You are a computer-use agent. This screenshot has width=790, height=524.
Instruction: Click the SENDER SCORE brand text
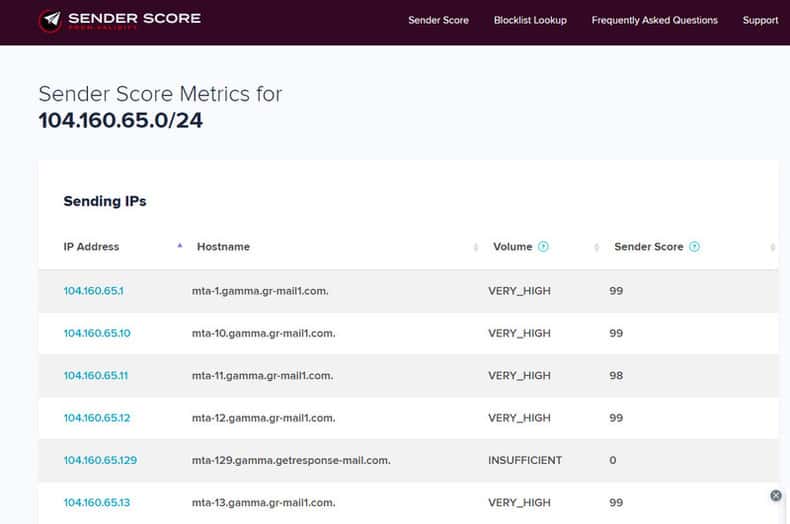click(134, 18)
